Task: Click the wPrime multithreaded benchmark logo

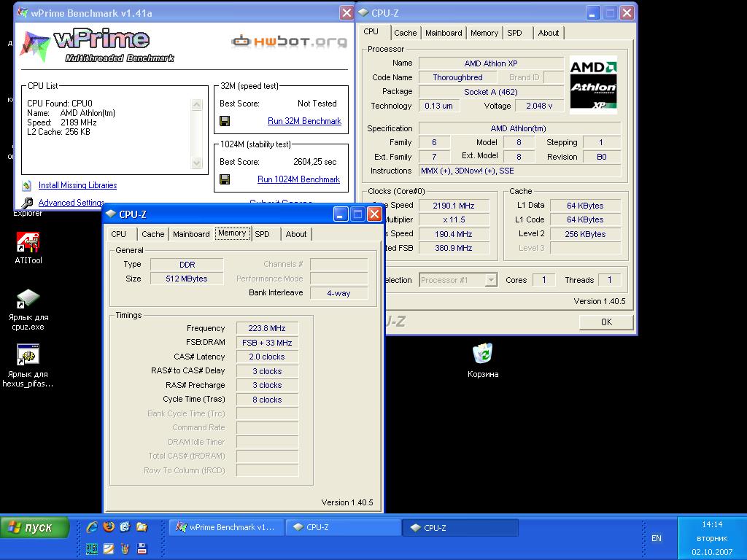Action: point(98,46)
